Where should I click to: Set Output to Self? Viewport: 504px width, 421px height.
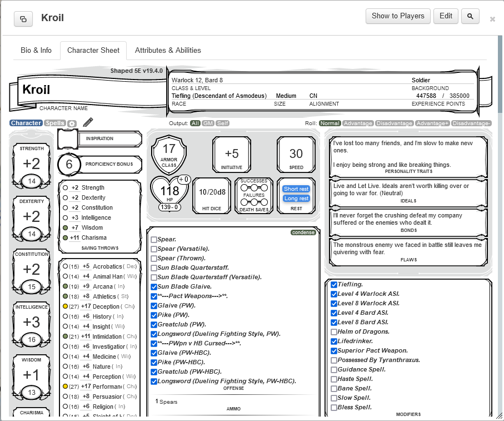[222, 123]
